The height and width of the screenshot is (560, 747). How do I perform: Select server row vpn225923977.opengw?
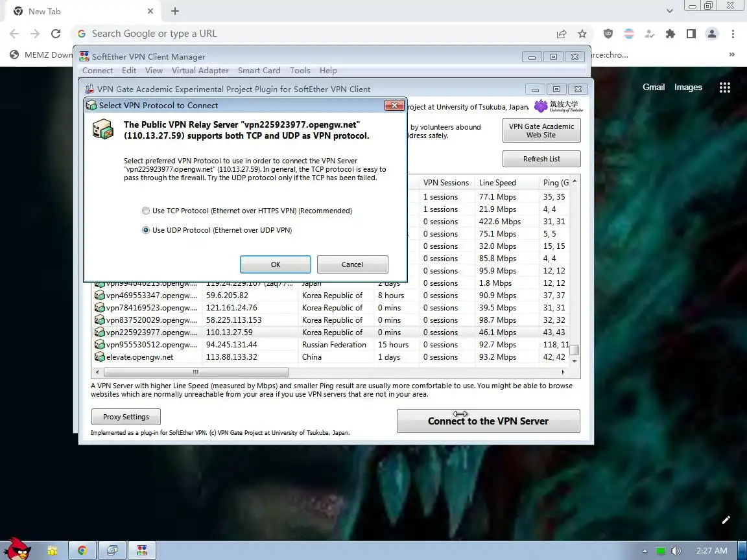pos(330,332)
